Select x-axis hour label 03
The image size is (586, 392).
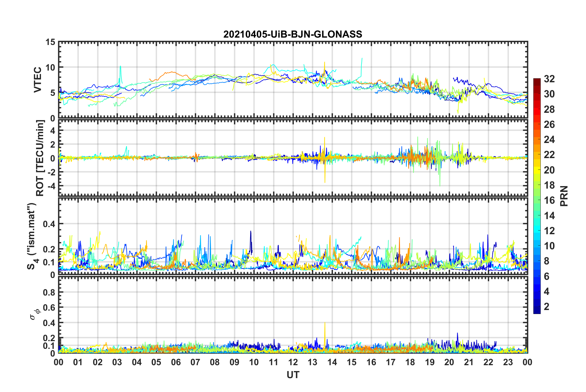point(117,362)
